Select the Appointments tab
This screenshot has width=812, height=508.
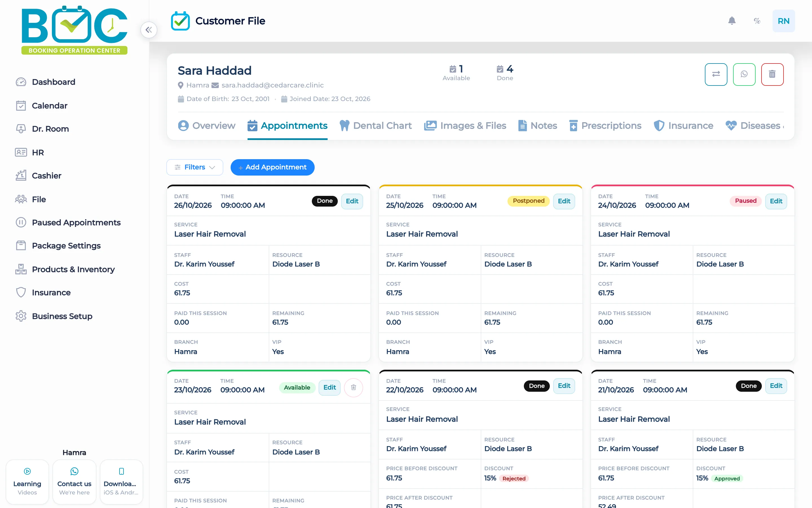pos(287,126)
